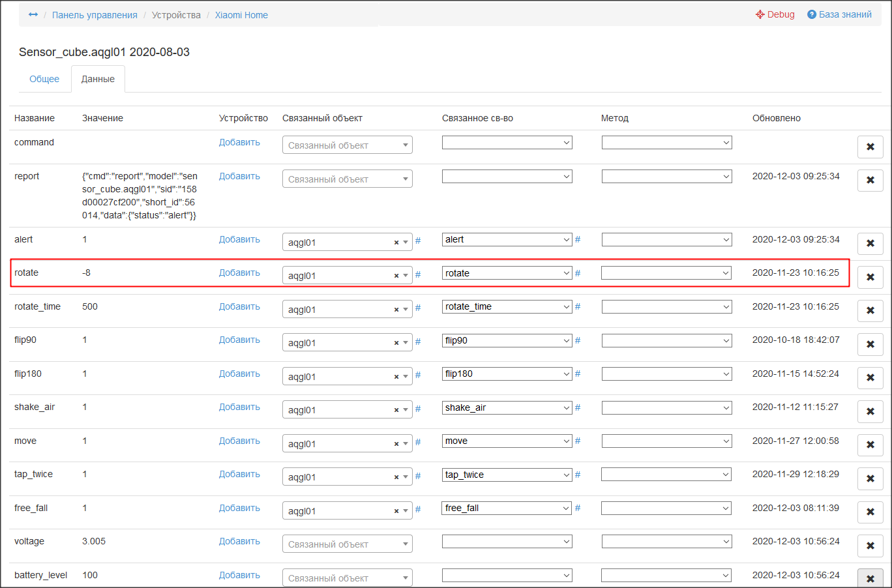Remove the flip180 row using X button
Viewport: 892px width, 588px height.
point(870,377)
